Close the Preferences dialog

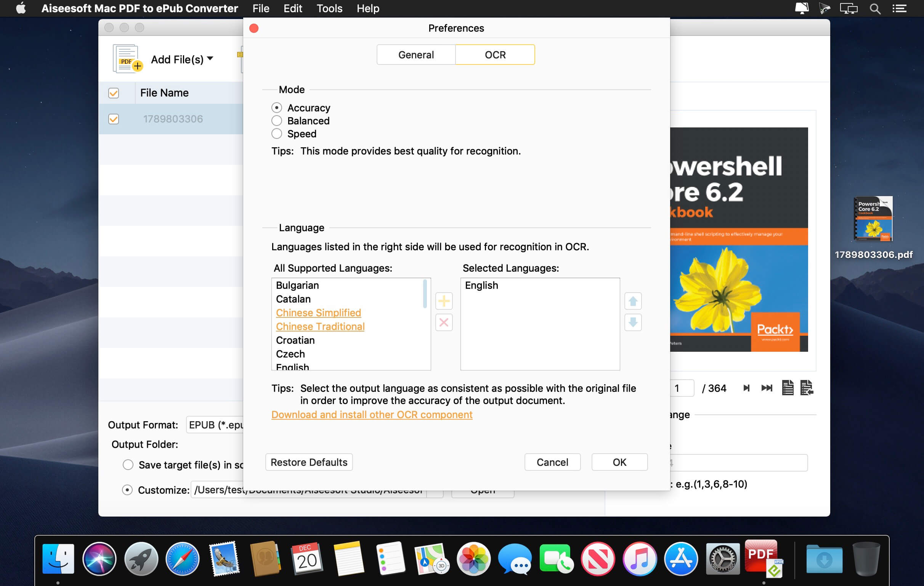[x=253, y=28]
